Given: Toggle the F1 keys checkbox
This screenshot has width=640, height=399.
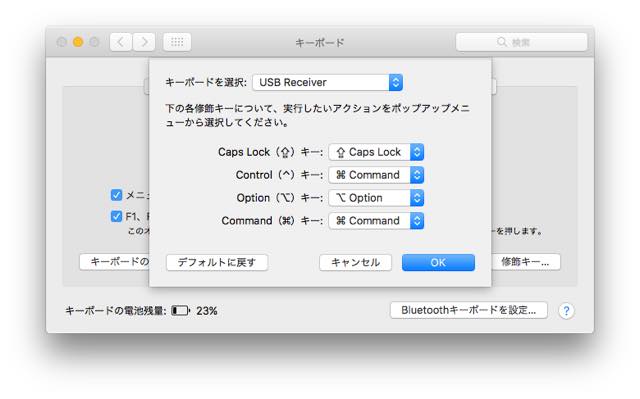Looking at the screenshot, I should pos(116,216).
